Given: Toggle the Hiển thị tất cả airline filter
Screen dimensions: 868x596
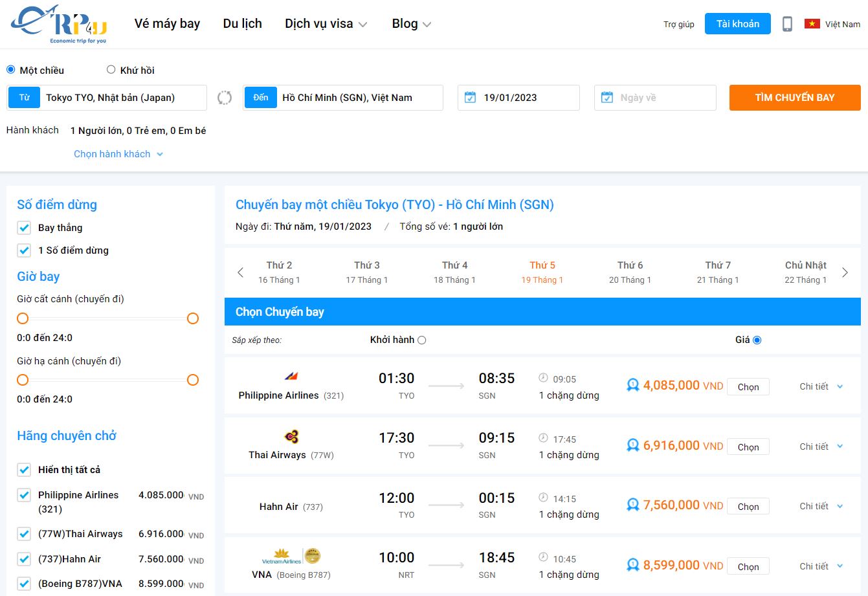Looking at the screenshot, I should [24, 470].
